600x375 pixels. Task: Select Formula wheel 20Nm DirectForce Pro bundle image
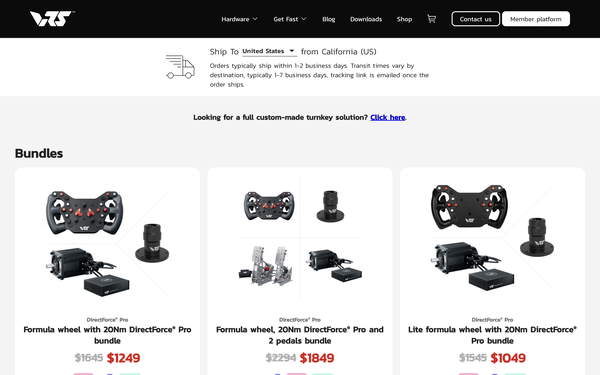click(x=107, y=243)
